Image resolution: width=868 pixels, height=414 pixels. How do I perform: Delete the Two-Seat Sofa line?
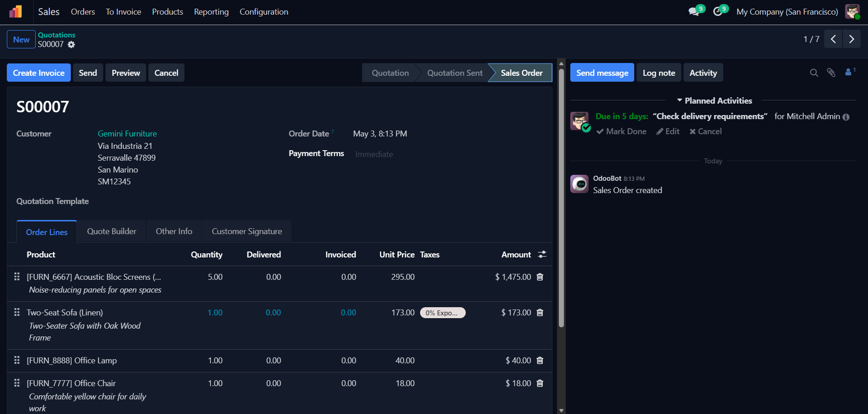540,313
